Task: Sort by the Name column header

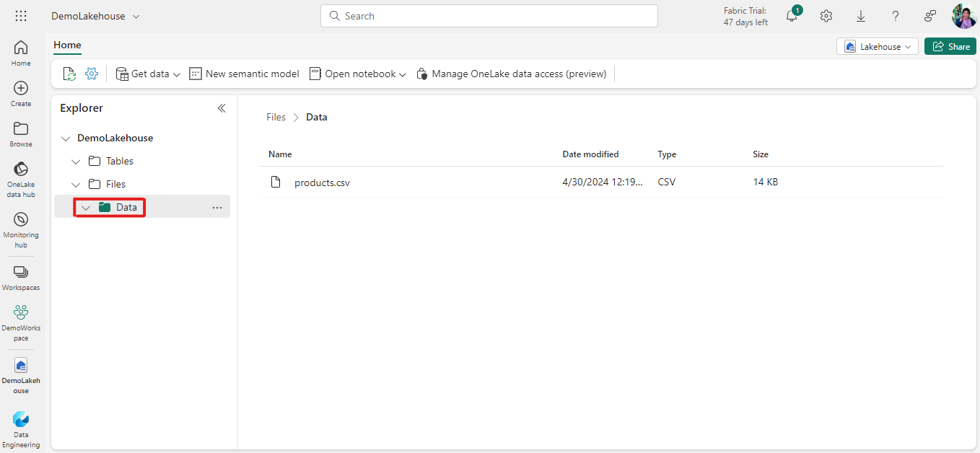Action: 280,154
